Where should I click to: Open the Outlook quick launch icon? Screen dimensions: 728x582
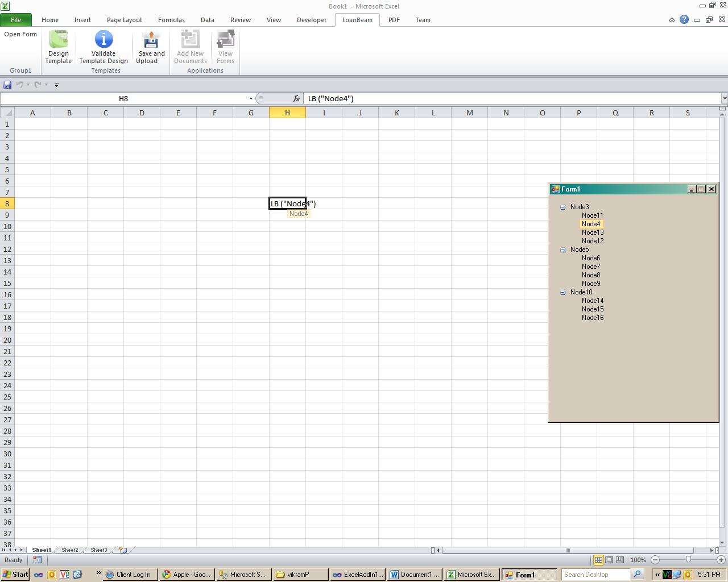[x=52, y=575]
